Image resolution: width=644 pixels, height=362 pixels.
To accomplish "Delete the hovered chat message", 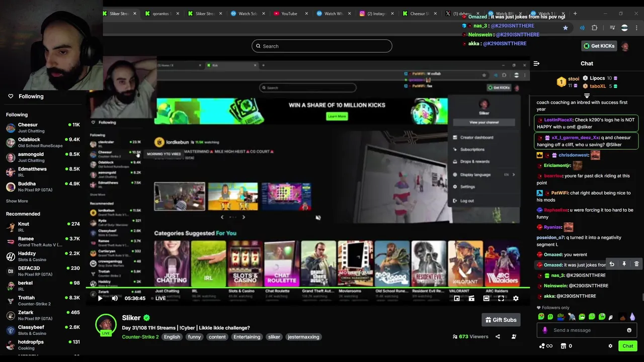I will pyautogui.click(x=636, y=264).
